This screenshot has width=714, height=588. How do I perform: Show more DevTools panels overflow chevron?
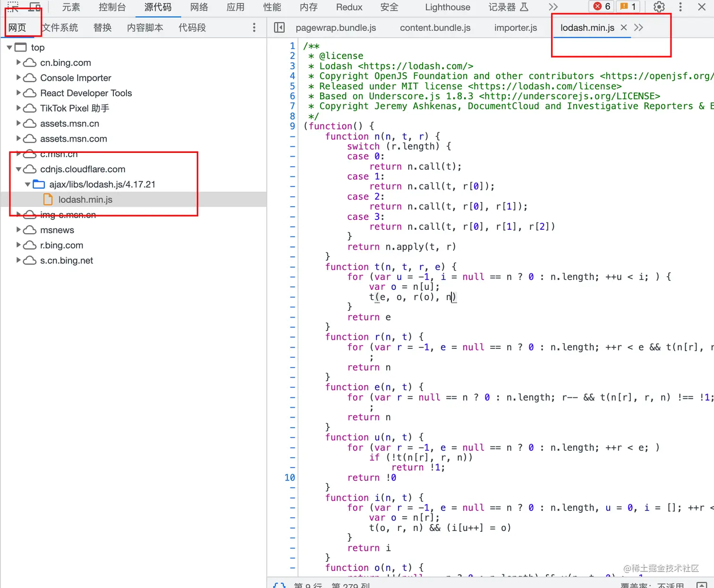pyautogui.click(x=553, y=7)
